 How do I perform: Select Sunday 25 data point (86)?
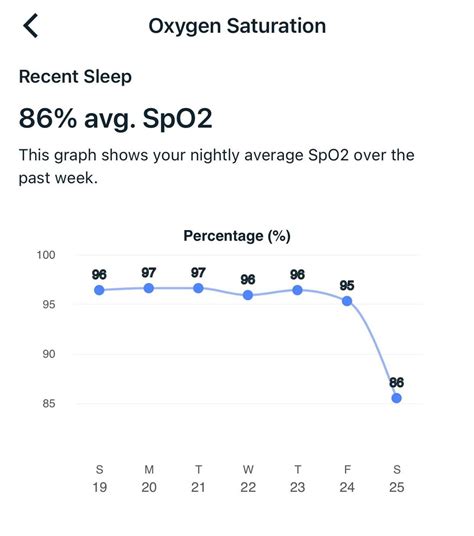[396, 398]
